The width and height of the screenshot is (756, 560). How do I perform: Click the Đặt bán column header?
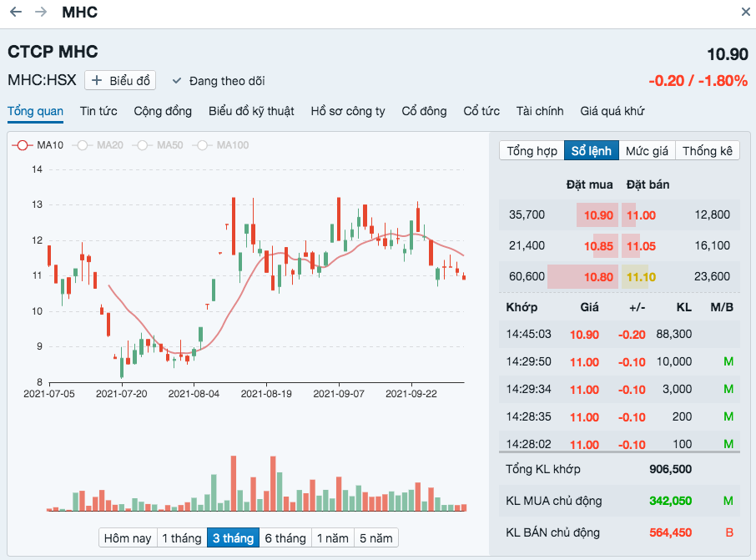pyautogui.click(x=648, y=184)
